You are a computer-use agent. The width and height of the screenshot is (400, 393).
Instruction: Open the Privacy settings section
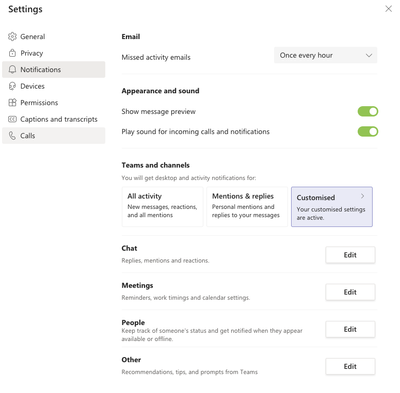pos(53,53)
